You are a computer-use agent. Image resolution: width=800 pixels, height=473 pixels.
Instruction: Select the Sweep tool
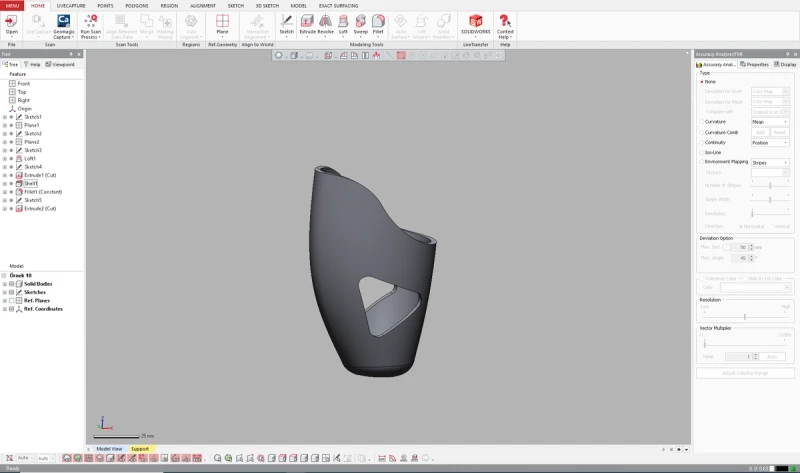[361, 24]
